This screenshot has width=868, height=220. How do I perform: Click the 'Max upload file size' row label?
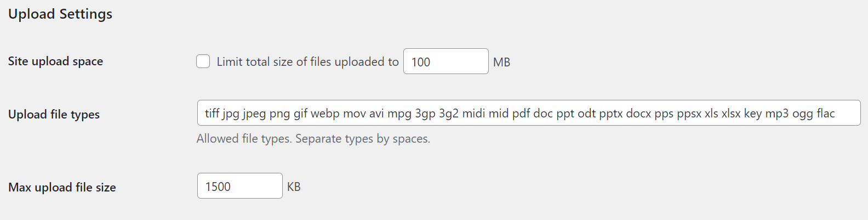pyautogui.click(x=62, y=187)
